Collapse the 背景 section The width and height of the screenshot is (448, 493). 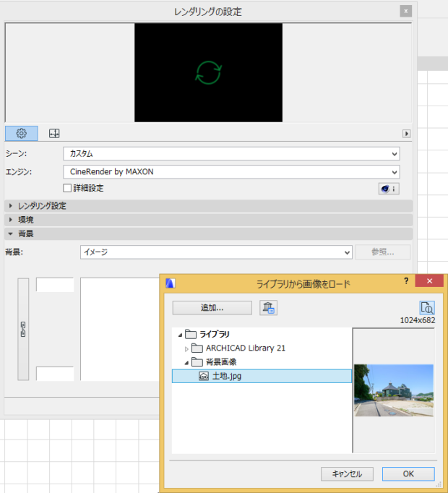pyautogui.click(x=208, y=233)
